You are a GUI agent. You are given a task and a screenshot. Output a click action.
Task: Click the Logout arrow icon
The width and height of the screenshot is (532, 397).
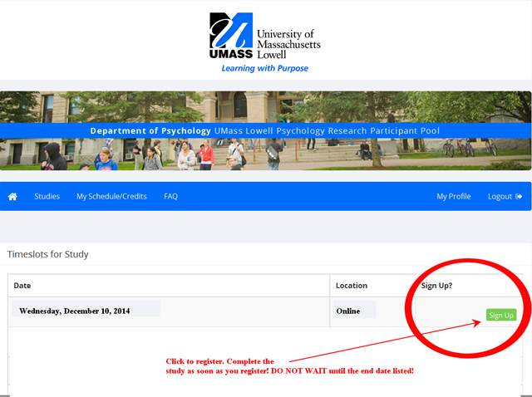tap(520, 197)
